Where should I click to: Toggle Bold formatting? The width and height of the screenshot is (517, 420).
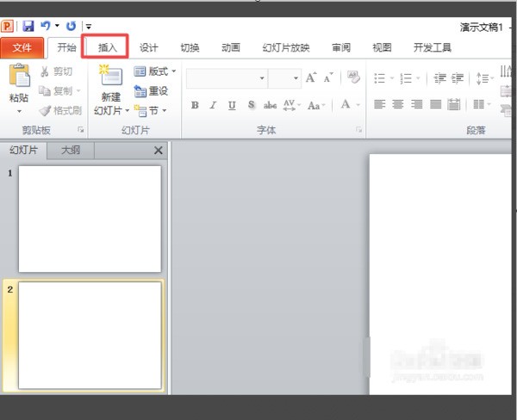[195, 105]
